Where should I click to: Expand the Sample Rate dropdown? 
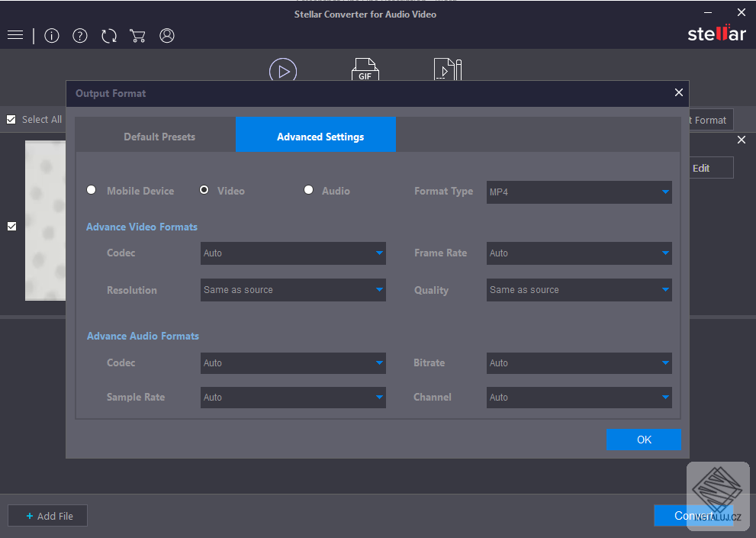293,397
